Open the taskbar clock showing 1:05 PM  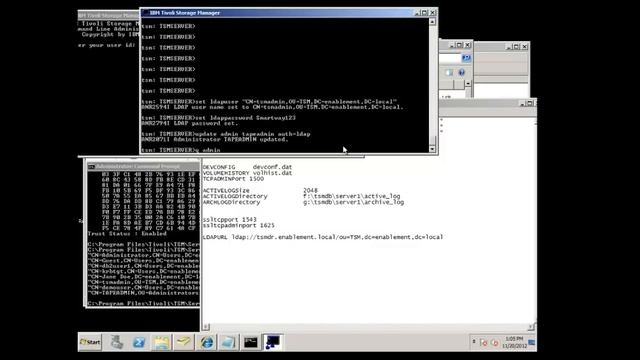point(514,342)
